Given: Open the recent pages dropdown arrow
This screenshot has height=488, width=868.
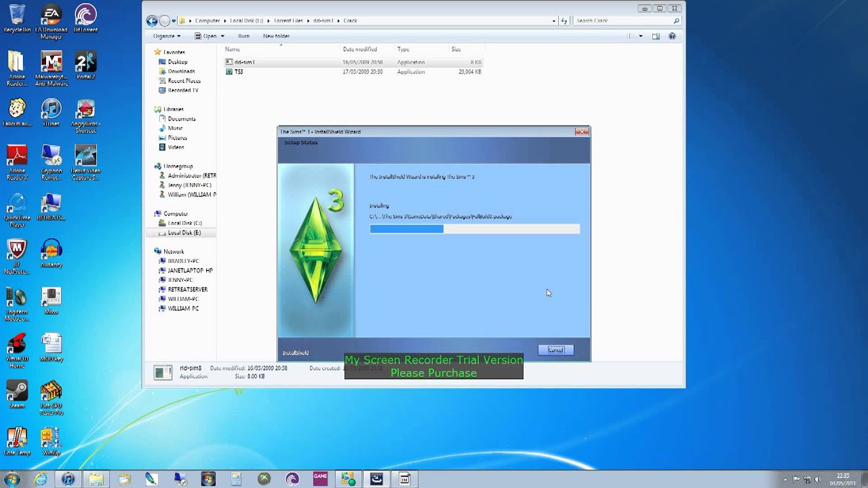Looking at the screenshot, I should coord(174,21).
